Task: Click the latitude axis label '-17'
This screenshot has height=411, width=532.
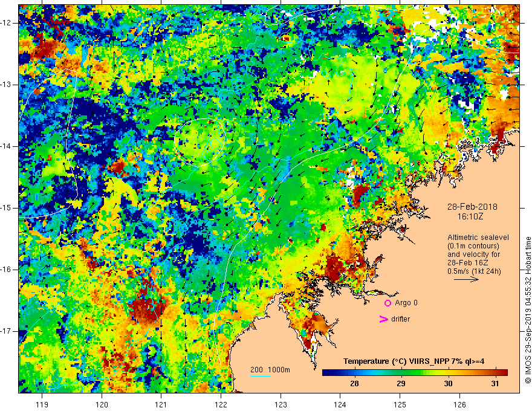Action: click(6, 331)
